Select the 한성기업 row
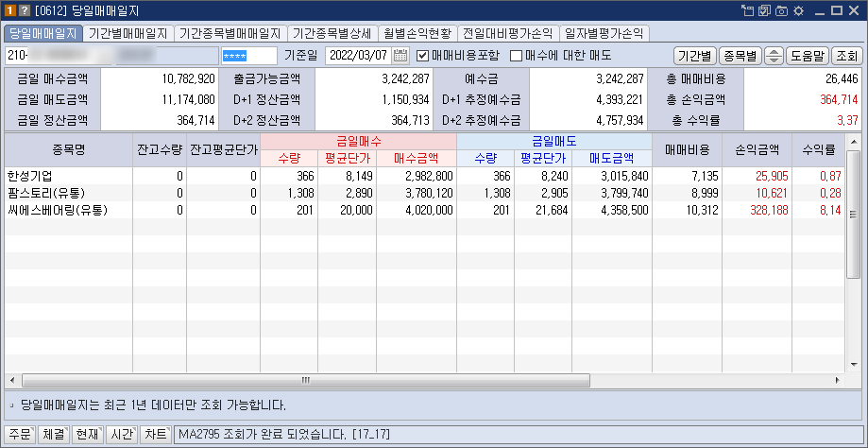 tap(425, 176)
